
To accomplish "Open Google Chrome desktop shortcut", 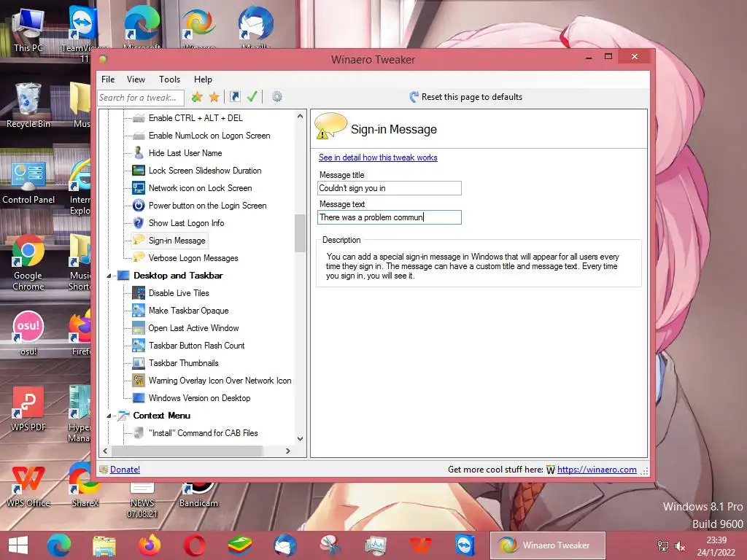I will pos(28,262).
